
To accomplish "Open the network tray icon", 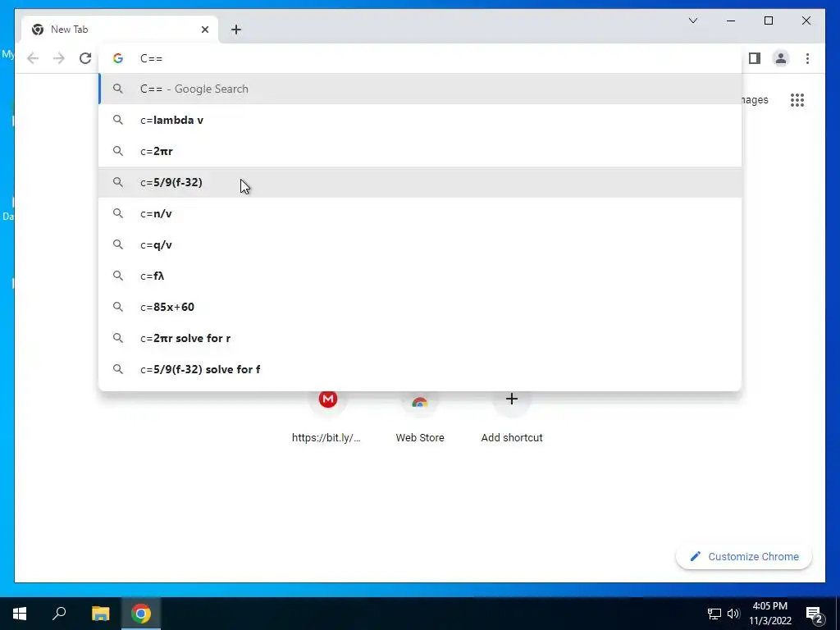I will (714, 614).
